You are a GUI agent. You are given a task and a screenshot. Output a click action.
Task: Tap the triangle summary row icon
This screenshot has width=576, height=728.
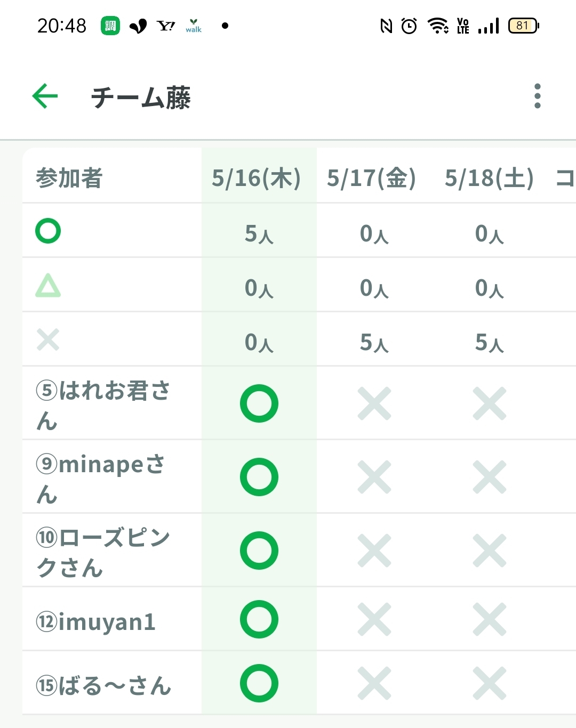point(48,286)
